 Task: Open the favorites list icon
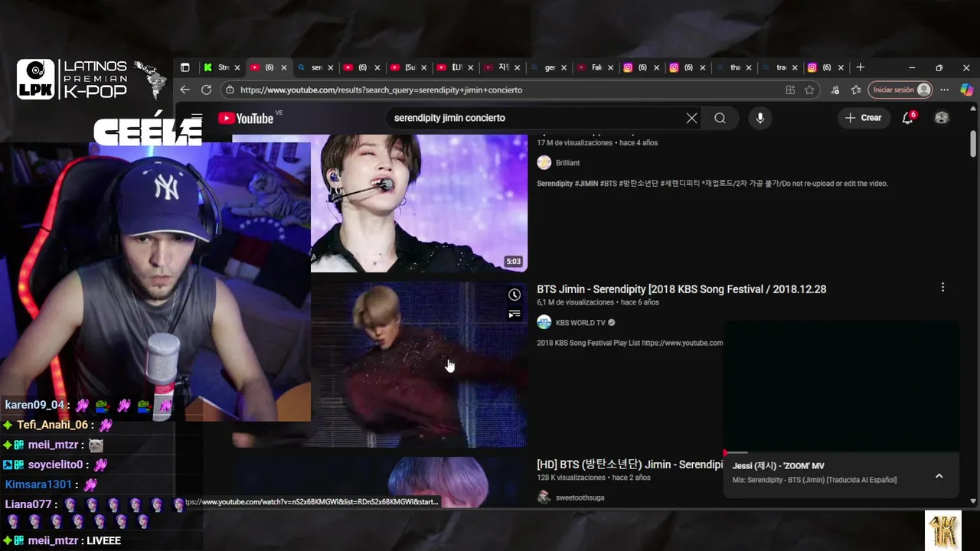856,90
